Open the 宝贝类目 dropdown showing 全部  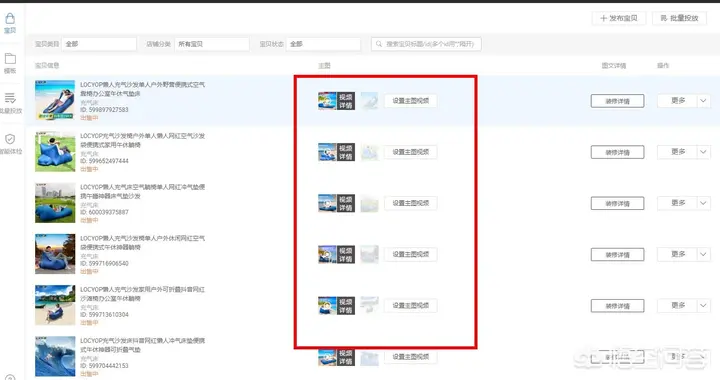tap(99, 44)
